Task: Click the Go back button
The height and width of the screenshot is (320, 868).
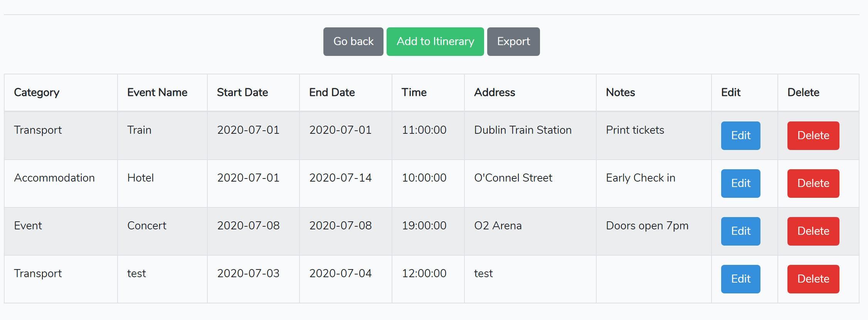Action: (x=353, y=42)
